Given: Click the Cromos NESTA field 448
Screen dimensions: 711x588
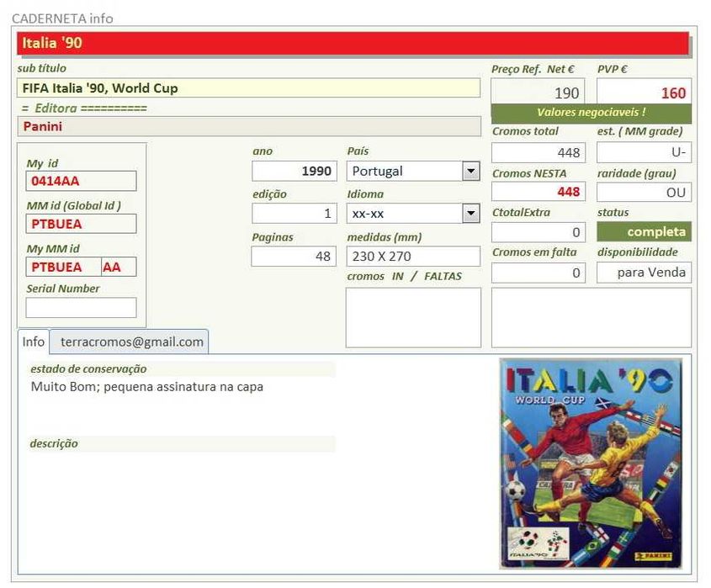Looking at the screenshot, I should 539,192.
